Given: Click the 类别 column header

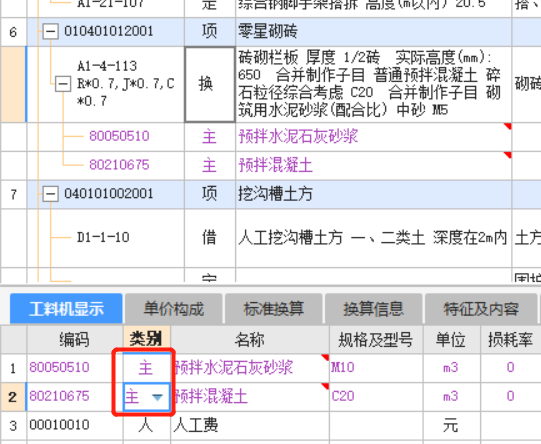Looking at the screenshot, I should pos(146,340).
